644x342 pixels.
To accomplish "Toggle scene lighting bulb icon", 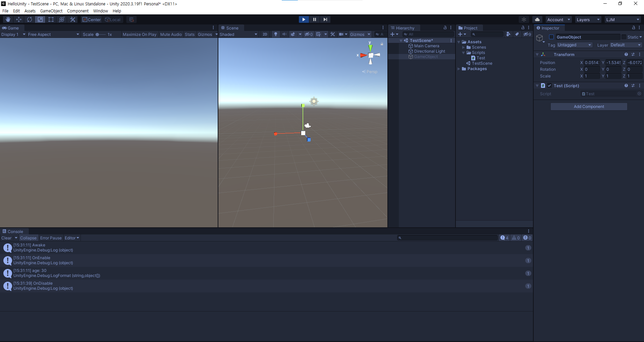I will click(276, 34).
